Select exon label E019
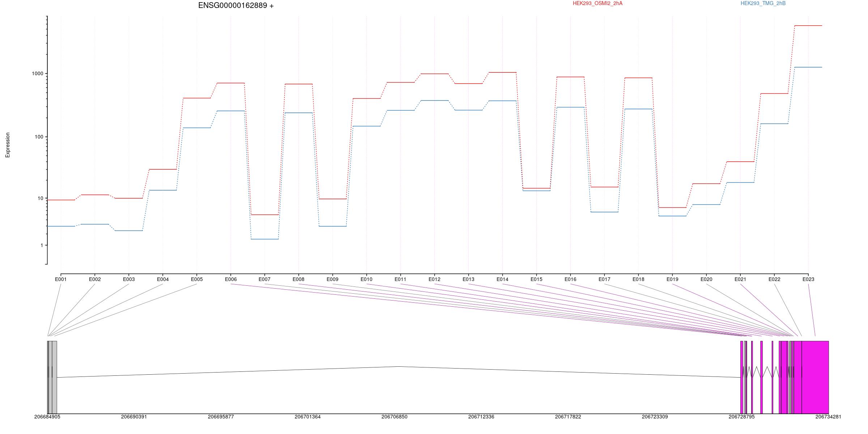868x434 pixels. 672,279
